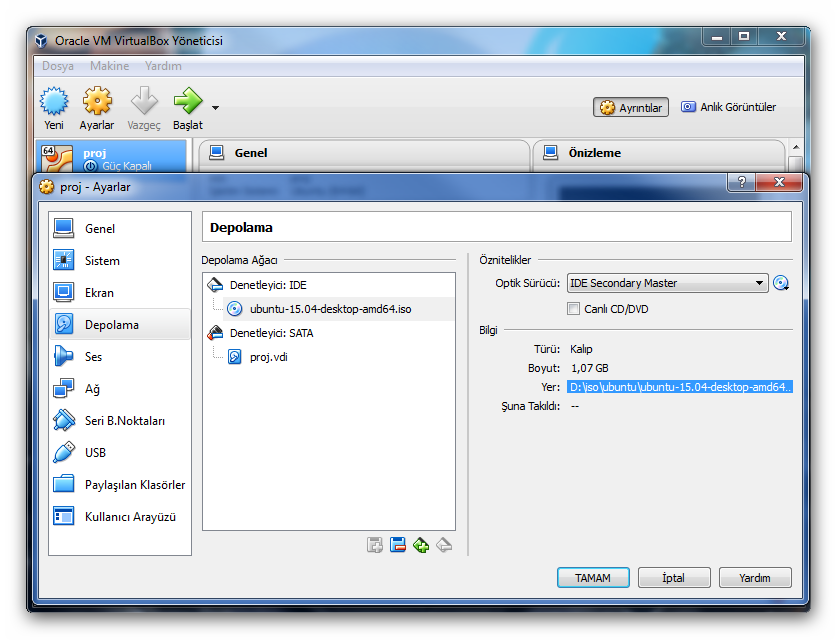838x640 pixels.
Task: Select ubuntu-15.04-desktop-amd64.iso disc
Action: point(330,309)
